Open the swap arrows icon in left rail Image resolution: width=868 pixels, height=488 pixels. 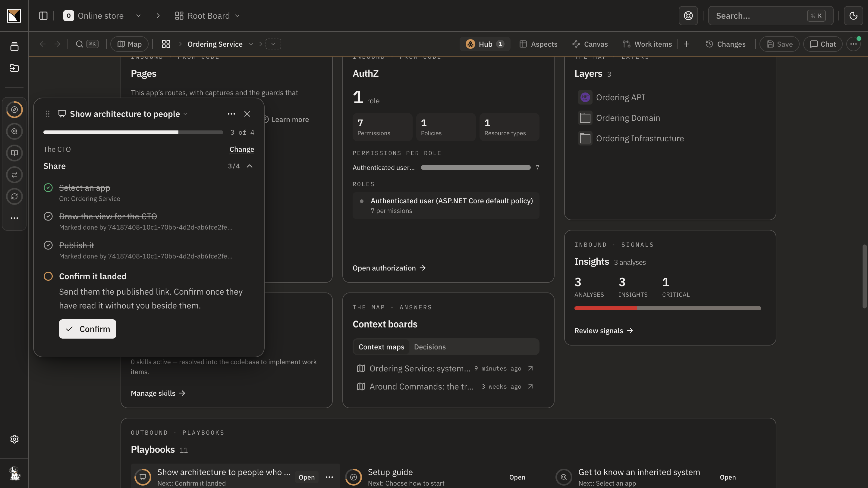[x=14, y=175]
